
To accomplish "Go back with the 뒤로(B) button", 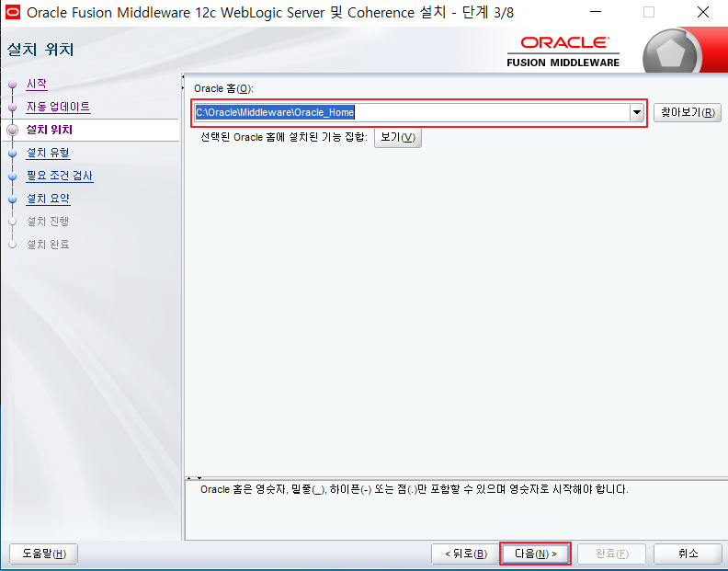I will point(465,554).
